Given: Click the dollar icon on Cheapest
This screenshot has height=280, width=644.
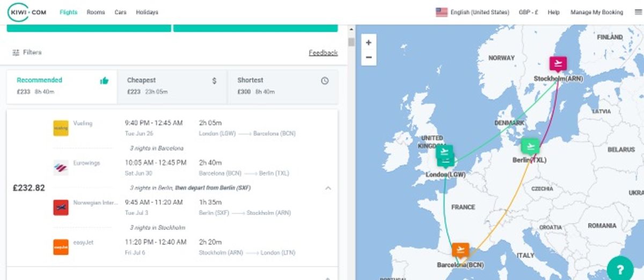Looking at the screenshot, I should [x=215, y=80].
